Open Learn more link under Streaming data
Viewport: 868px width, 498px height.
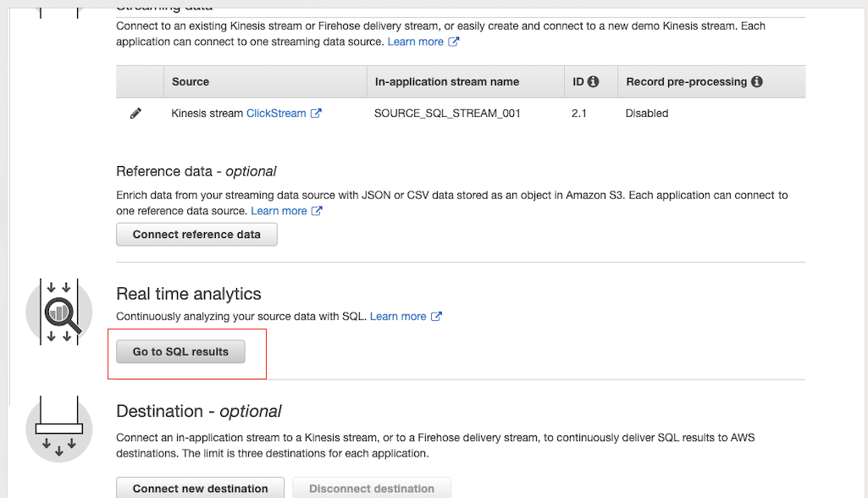pos(415,41)
